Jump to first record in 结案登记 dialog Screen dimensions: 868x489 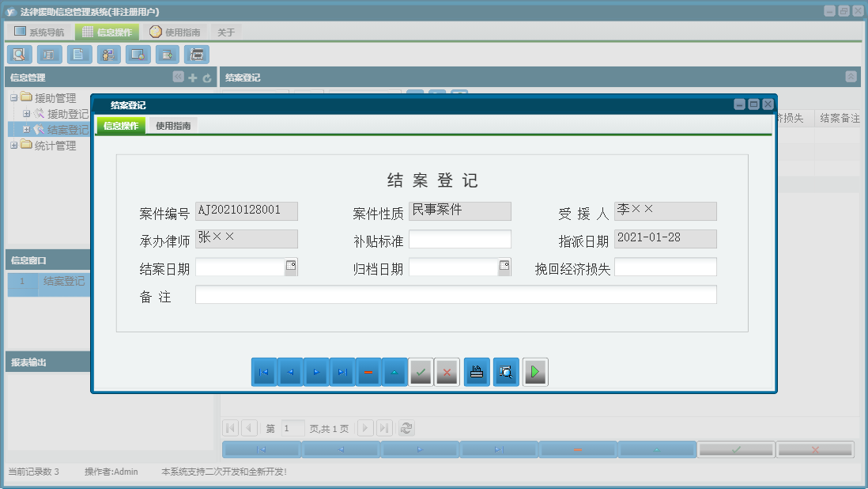point(263,371)
